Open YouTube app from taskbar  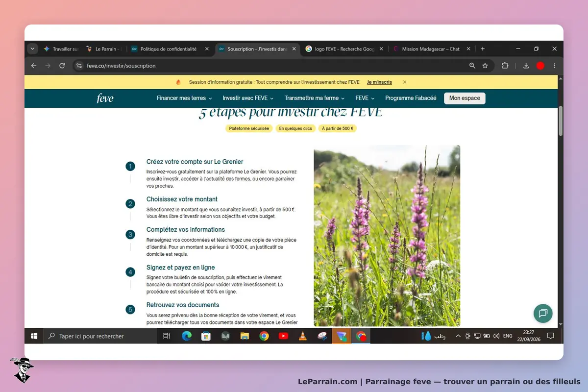pyautogui.click(x=283, y=336)
